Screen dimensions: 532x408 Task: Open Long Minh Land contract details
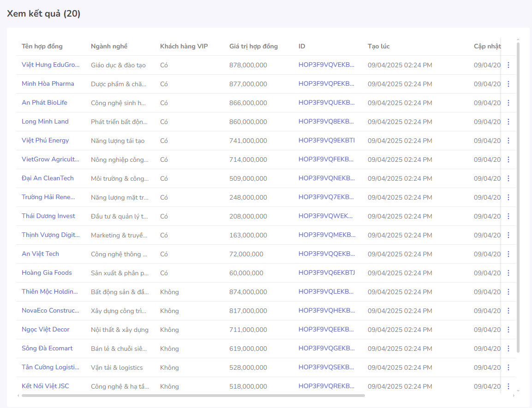[45, 121]
